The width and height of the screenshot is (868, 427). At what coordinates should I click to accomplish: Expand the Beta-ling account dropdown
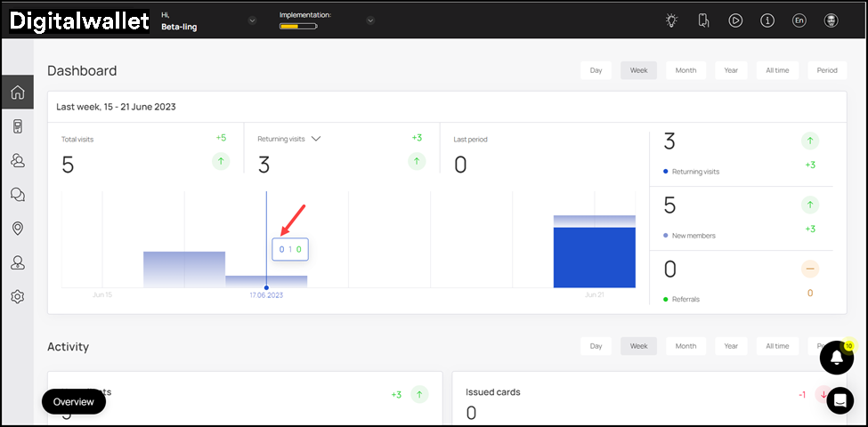[x=252, y=20]
